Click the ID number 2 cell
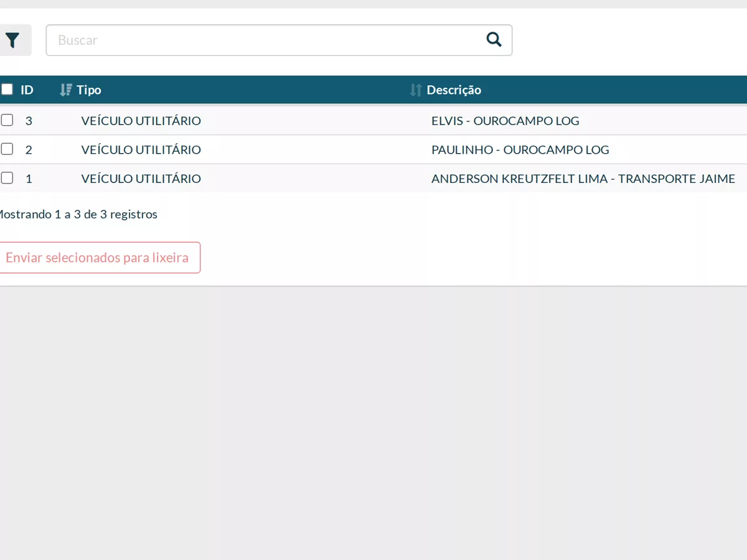Screen dimensions: 747x560 [x=29, y=149]
